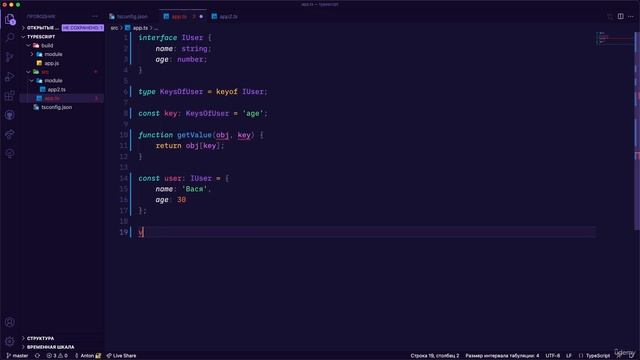Open the errors and warnings counter

57,356
